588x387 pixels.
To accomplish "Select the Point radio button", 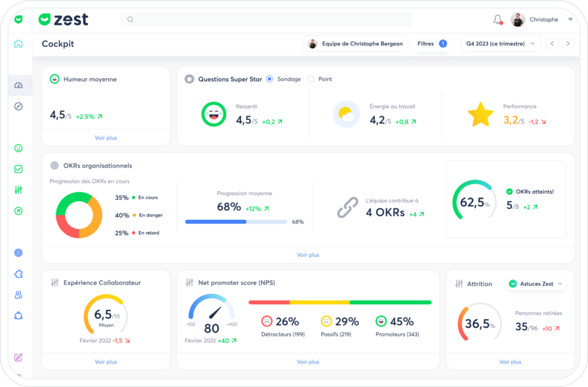I will 311,79.
